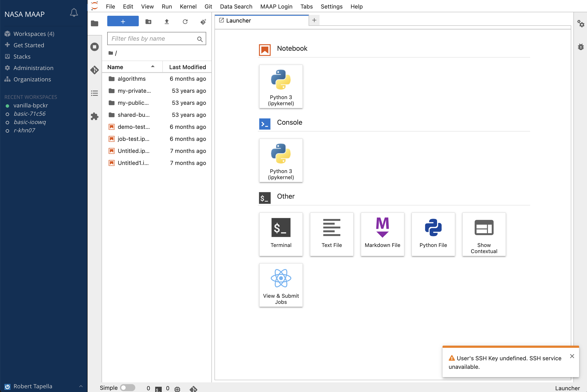Open the property inspector gears icon

[x=581, y=23]
